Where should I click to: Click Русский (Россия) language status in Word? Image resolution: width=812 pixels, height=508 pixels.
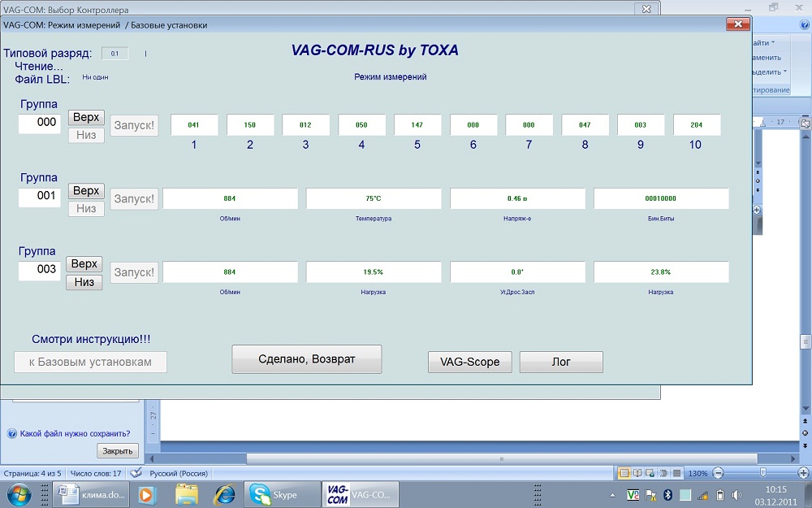179,473
